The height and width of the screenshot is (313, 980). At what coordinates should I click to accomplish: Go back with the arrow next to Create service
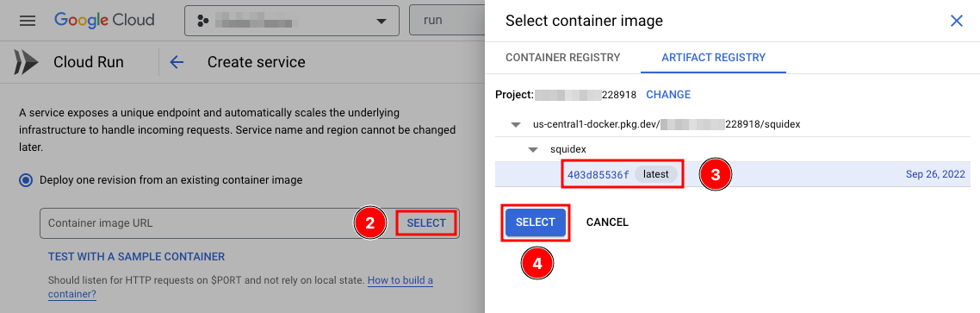(177, 62)
